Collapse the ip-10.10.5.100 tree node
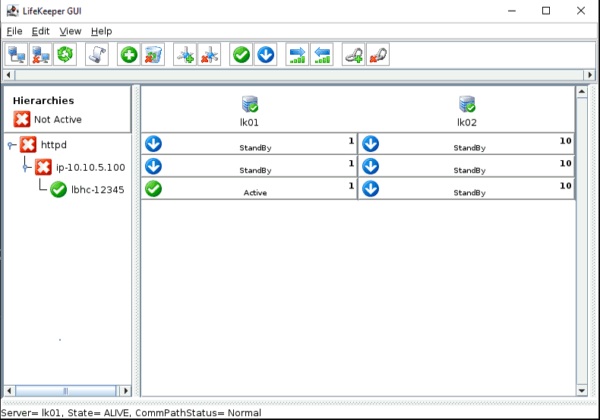This screenshot has width=600, height=420. tap(26, 167)
